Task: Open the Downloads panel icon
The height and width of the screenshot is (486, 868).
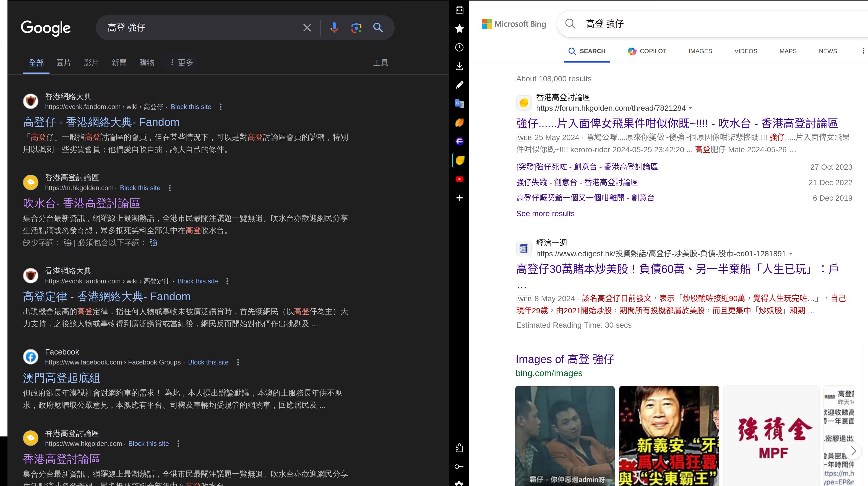Action: (x=459, y=66)
